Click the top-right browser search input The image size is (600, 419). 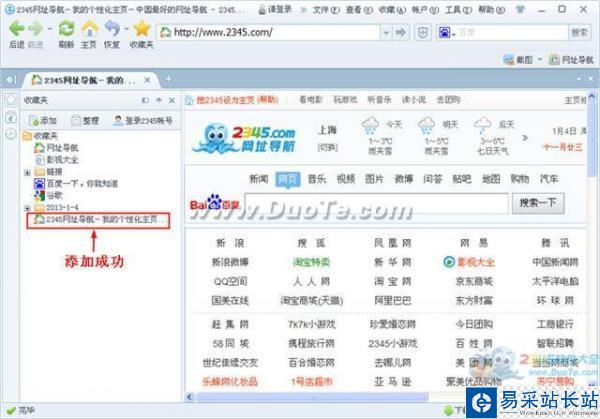pyautogui.click(x=512, y=33)
